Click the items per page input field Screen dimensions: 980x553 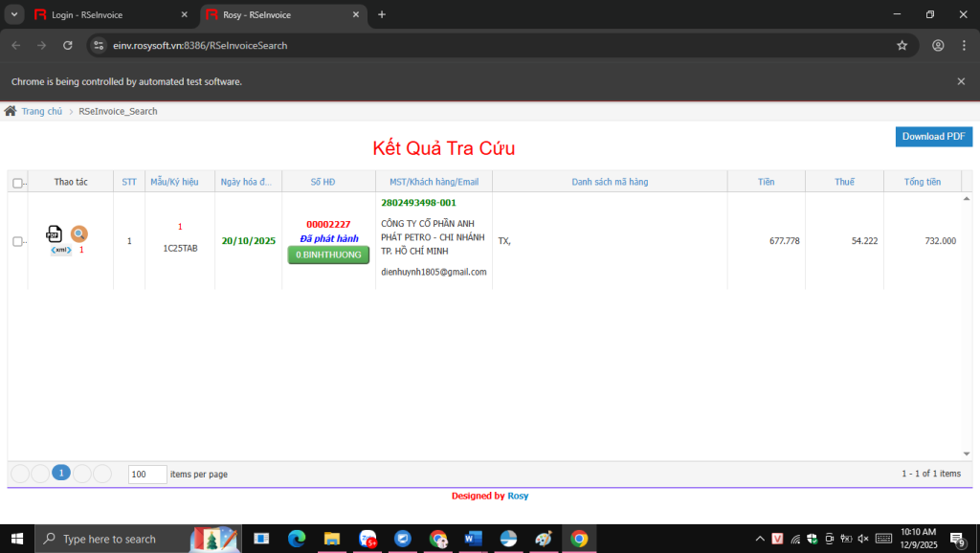[146, 474]
